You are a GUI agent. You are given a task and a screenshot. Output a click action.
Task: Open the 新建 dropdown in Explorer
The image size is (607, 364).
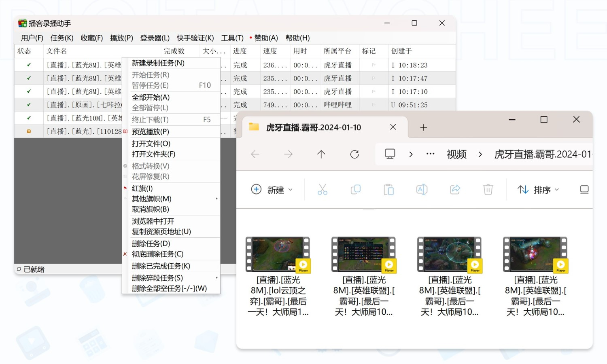tap(272, 190)
